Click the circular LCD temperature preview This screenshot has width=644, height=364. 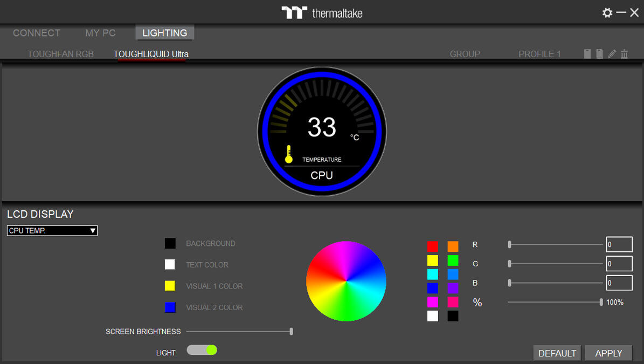(x=322, y=132)
